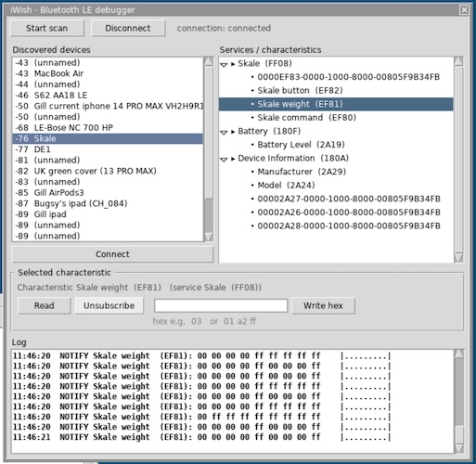Read the selected characteristic value
The width and height of the screenshot is (476, 464).
pos(45,305)
